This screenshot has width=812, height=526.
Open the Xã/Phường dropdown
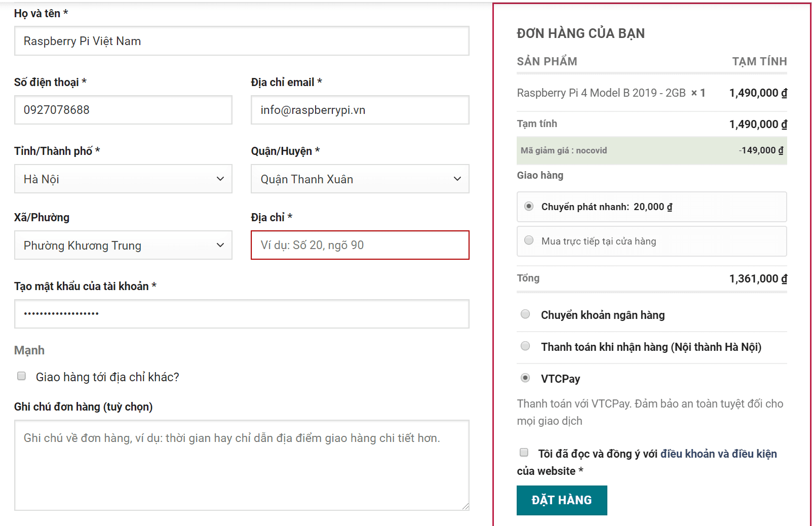(123, 246)
